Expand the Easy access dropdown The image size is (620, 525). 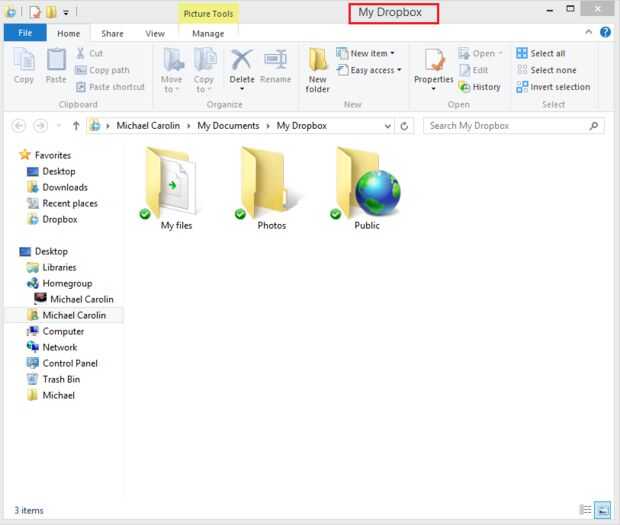[399, 70]
